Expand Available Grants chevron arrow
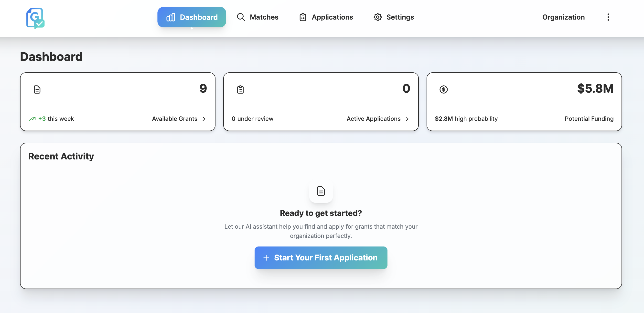This screenshot has width=644, height=313. (204, 119)
